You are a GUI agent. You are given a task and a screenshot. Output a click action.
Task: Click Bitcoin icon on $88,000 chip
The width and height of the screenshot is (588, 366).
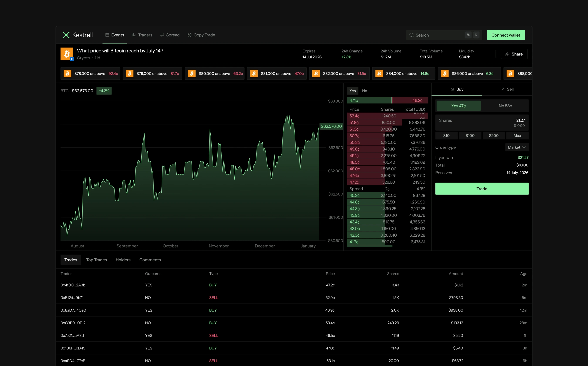click(x=510, y=73)
